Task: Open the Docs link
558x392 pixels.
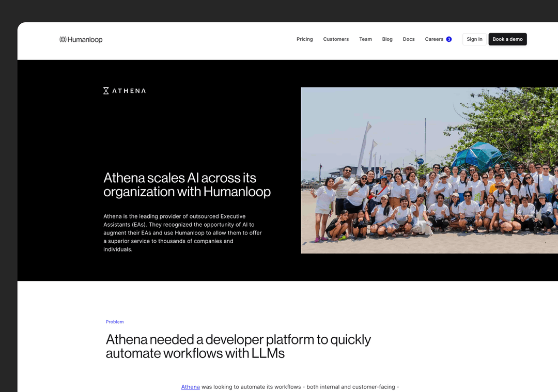Action: point(409,39)
